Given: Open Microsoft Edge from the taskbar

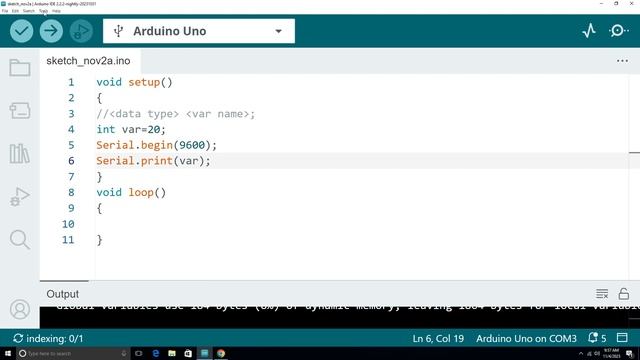Looking at the screenshot, I should coord(156,353).
